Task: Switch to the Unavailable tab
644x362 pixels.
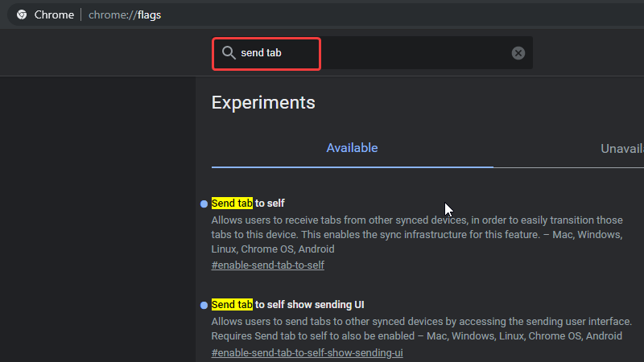Action: (621, 149)
